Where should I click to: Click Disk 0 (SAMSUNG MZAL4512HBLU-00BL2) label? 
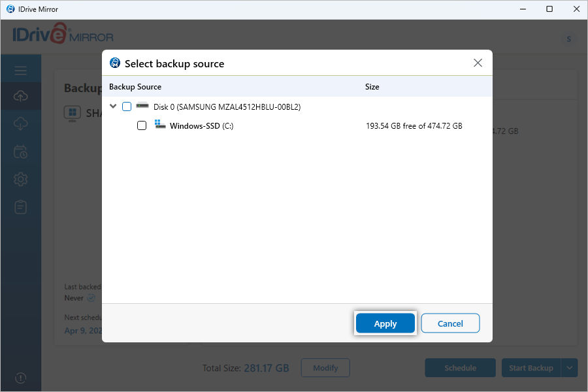pyautogui.click(x=227, y=107)
